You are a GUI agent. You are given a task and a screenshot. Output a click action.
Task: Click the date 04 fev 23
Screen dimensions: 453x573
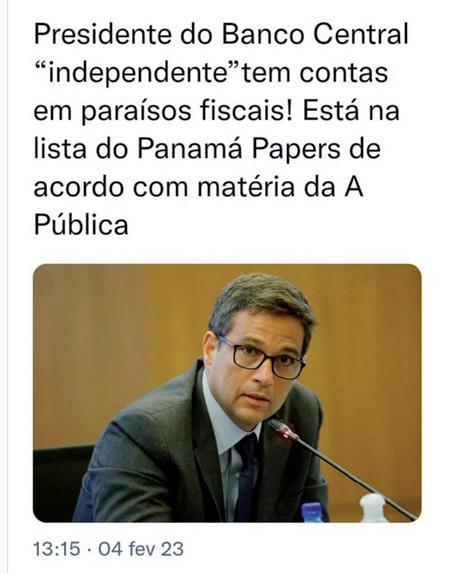click(x=141, y=549)
